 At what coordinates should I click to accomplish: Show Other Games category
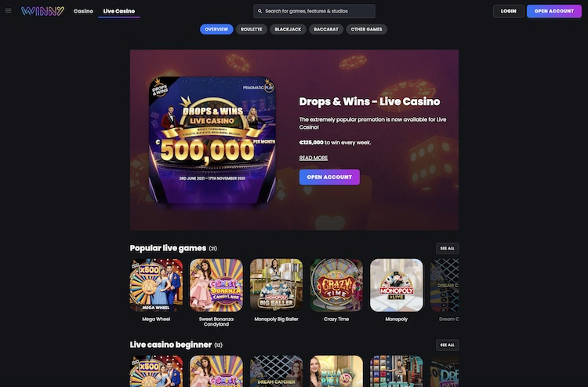click(366, 29)
